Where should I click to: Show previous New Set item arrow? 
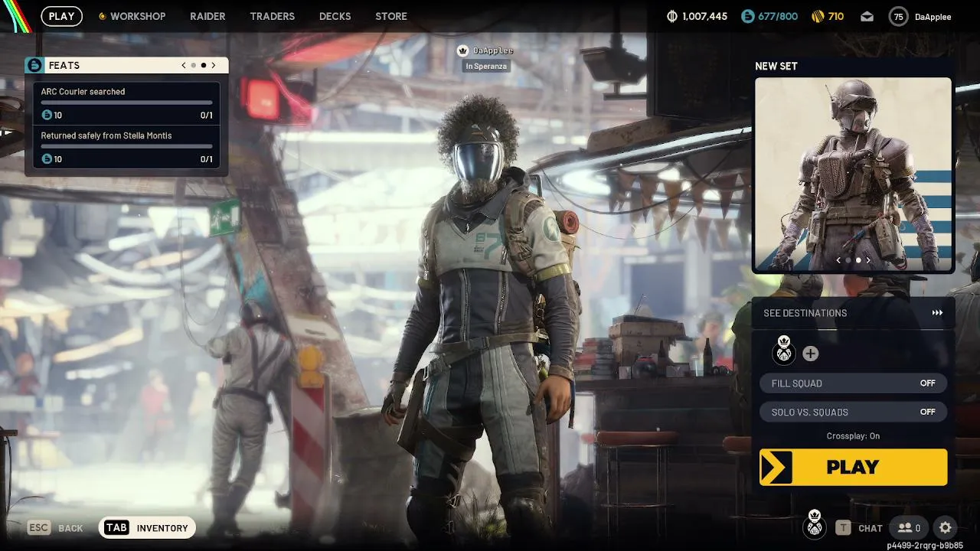(838, 260)
